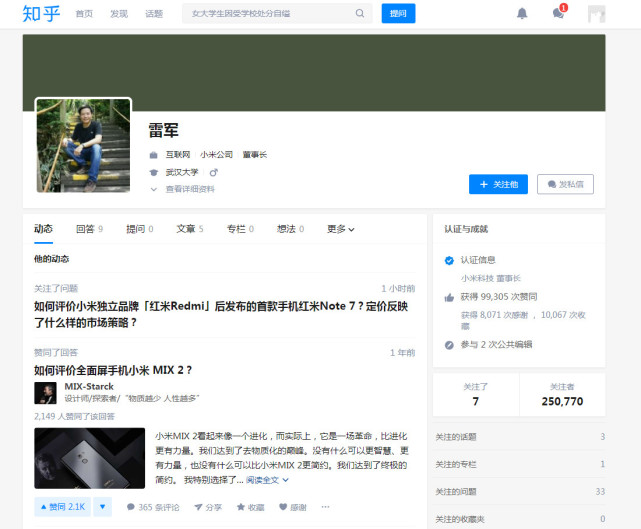Switch to the 文章 tab
Image resolution: width=641 pixels, height=529 pixels.
pyautogui.click(x=188, y=229)
